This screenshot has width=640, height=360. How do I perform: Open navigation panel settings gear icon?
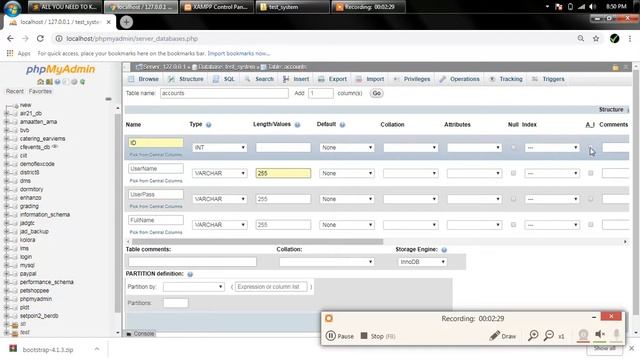[x=74, y=82]
